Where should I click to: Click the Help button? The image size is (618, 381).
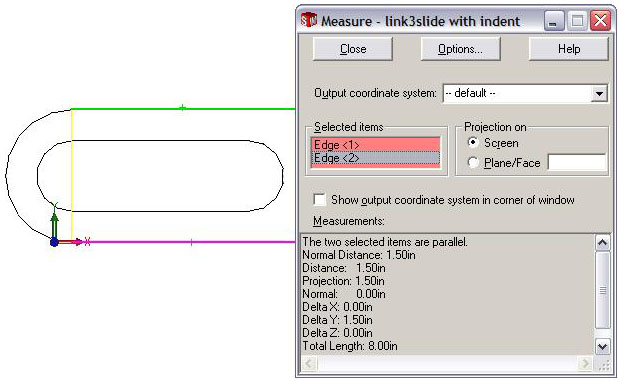[569, 49]
